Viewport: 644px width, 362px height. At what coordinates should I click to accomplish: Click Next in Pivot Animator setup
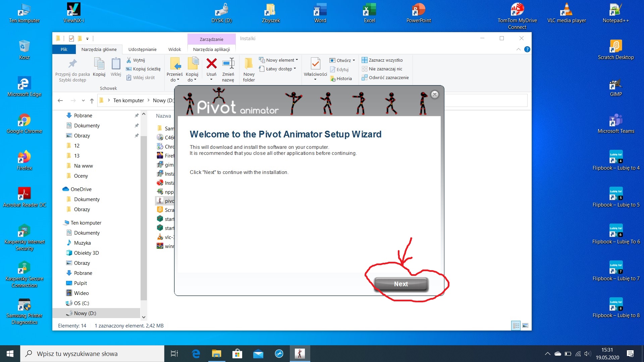point(401,284)
